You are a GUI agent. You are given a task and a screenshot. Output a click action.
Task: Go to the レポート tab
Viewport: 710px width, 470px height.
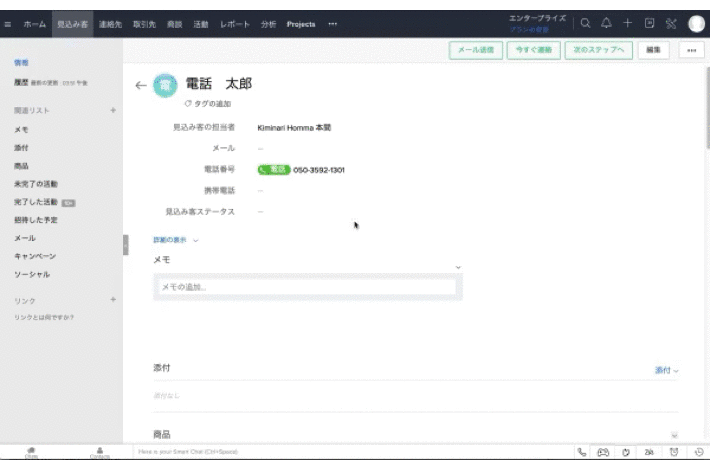[x=235, y=24]
